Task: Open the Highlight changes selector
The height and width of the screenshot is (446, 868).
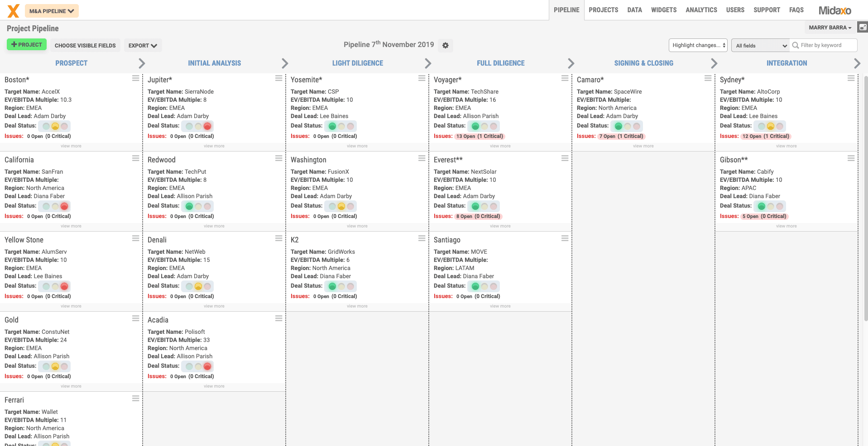Action: [x=698, y=45]
